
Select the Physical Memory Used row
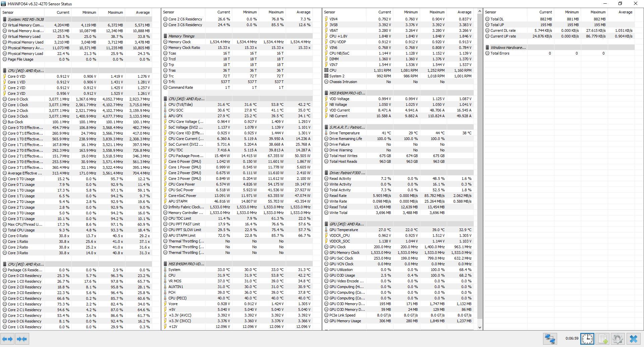pyautogui.click(x=77, y=42)
